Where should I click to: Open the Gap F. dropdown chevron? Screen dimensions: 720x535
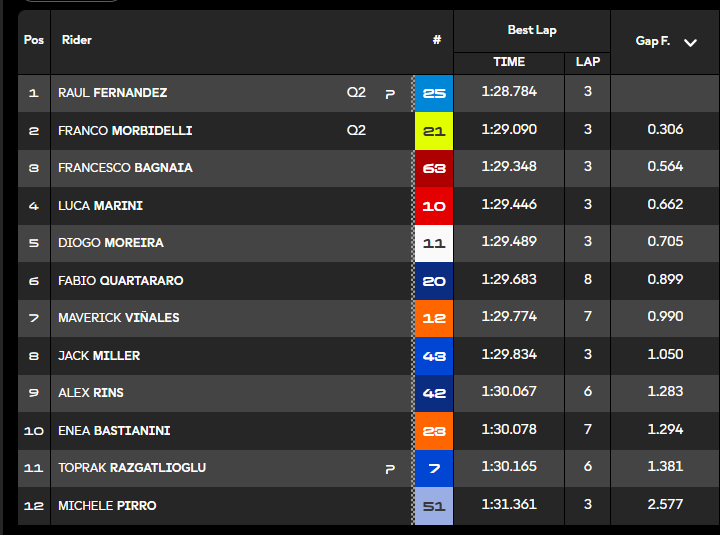coord(690,42)
